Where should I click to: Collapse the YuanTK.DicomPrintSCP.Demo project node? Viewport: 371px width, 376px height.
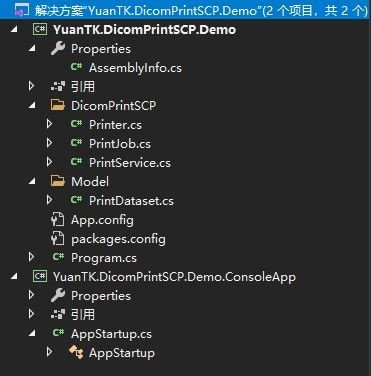(x=14, y=30)
